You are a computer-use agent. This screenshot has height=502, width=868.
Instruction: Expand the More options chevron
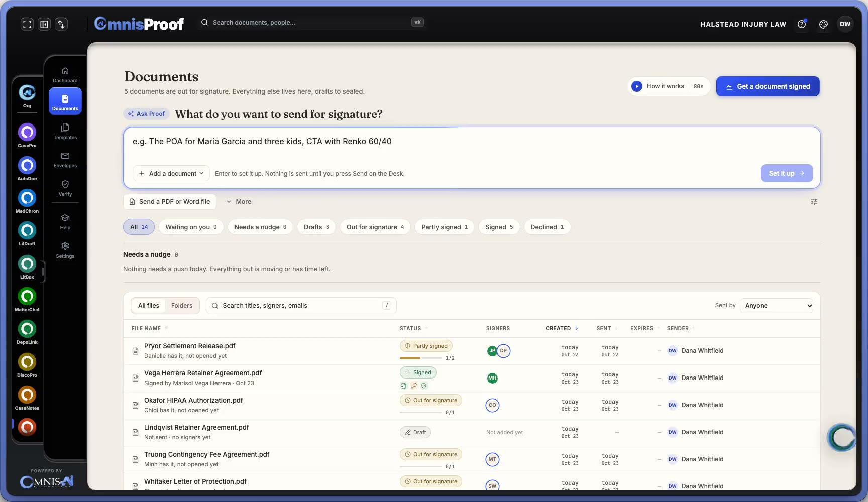click(239, 202)
